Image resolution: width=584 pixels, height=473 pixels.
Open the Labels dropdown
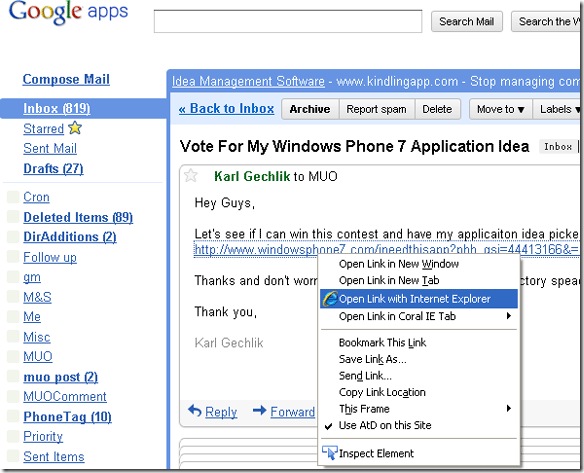[x=557, y=109]
